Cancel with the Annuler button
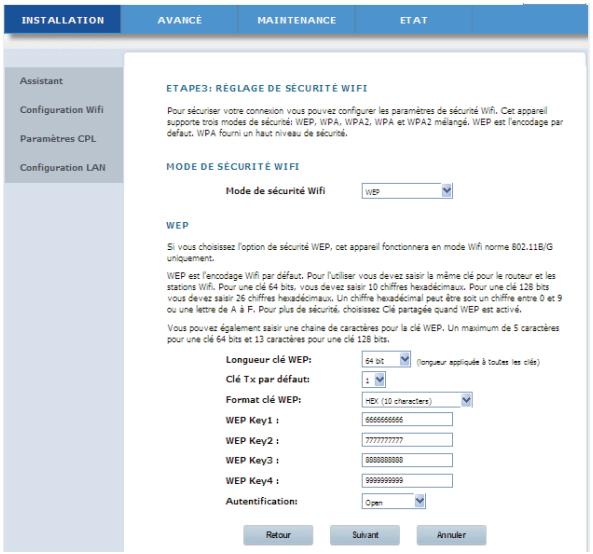 (x=451, y=535)
